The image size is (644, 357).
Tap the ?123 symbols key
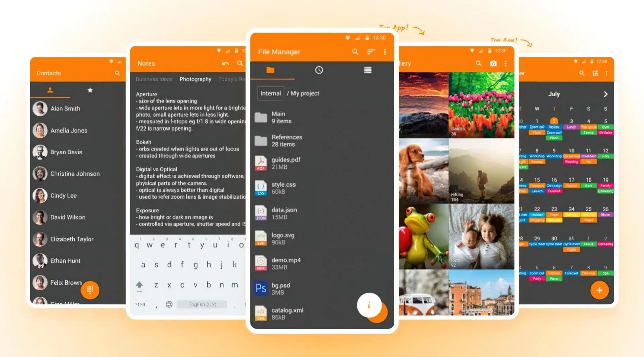click(140, 304)
